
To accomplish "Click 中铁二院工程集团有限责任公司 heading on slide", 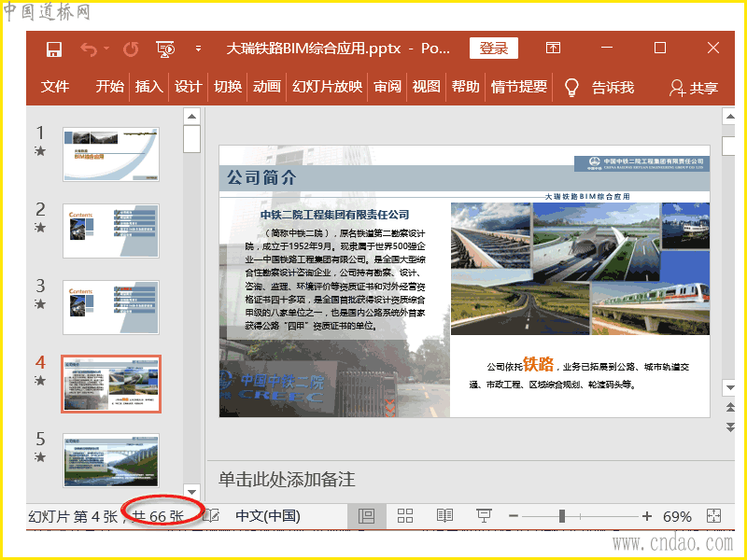I will tap(334, 215).
